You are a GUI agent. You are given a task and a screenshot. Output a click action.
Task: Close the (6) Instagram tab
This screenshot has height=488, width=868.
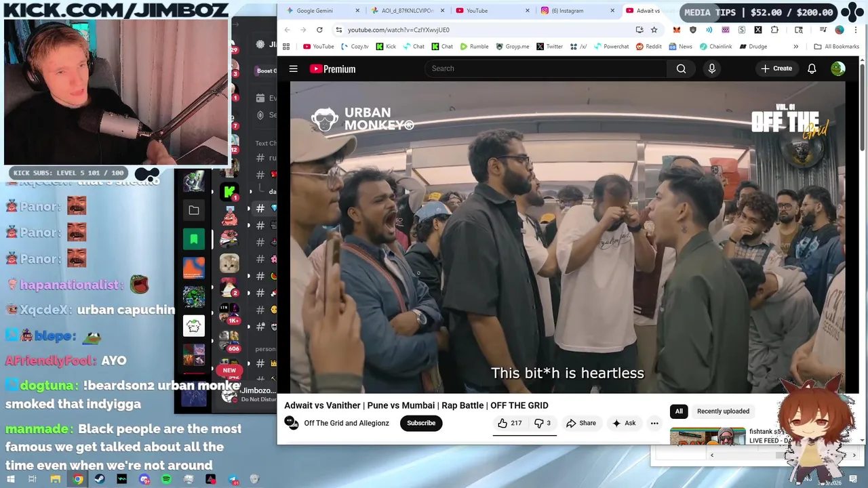pos(612,10)
